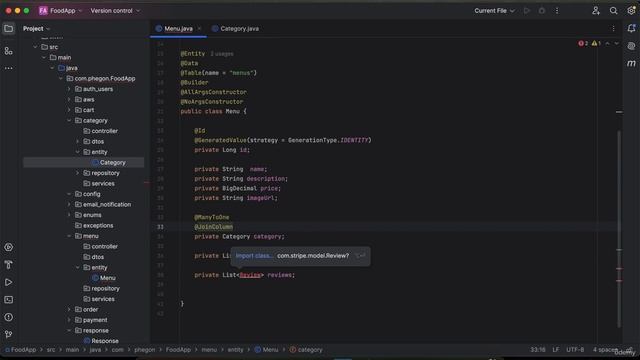Open the More Actions toolbar menu
640x360 pixels.
click(x=557, y=11)
